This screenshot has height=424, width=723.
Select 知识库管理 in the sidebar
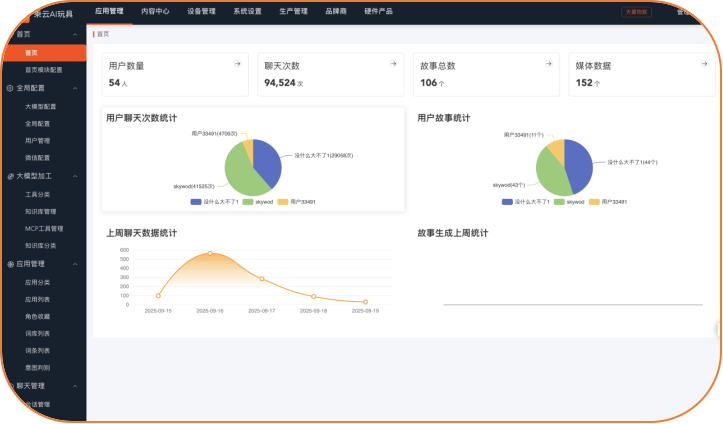click(x=41, y=211)
